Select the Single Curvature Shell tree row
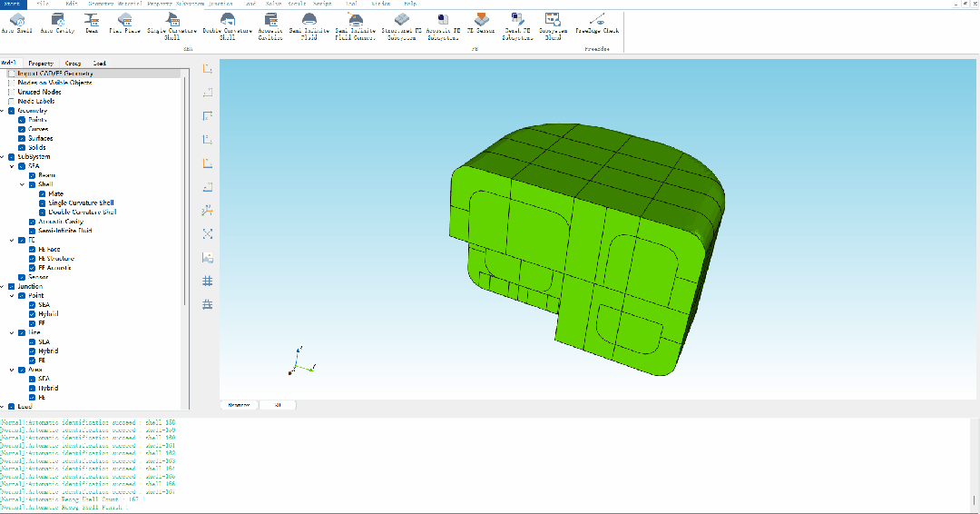Image resolution: width=980 pixels, height=514 pixels. click(82, 203)
